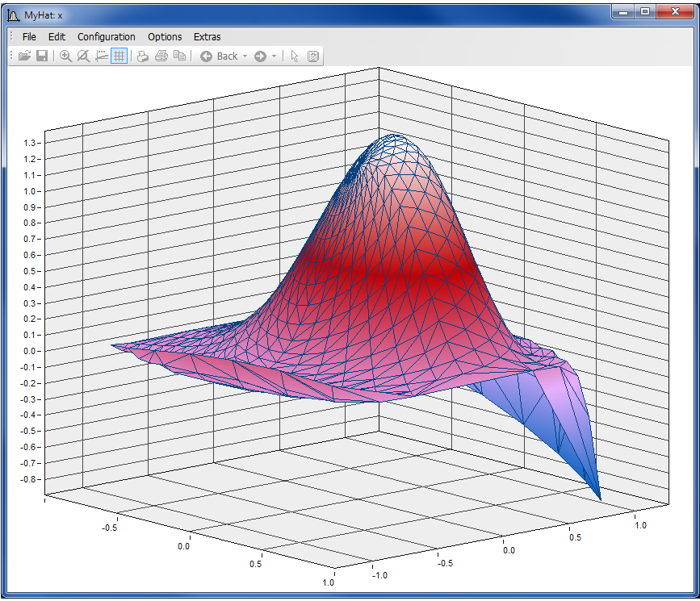Click the axis scaling icon

102,56
